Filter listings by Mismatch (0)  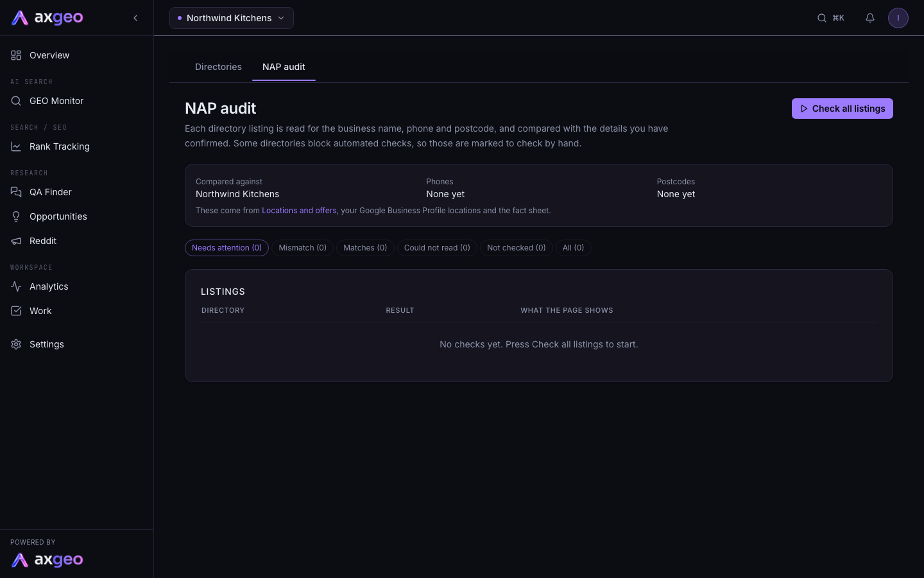pos(303,248)
